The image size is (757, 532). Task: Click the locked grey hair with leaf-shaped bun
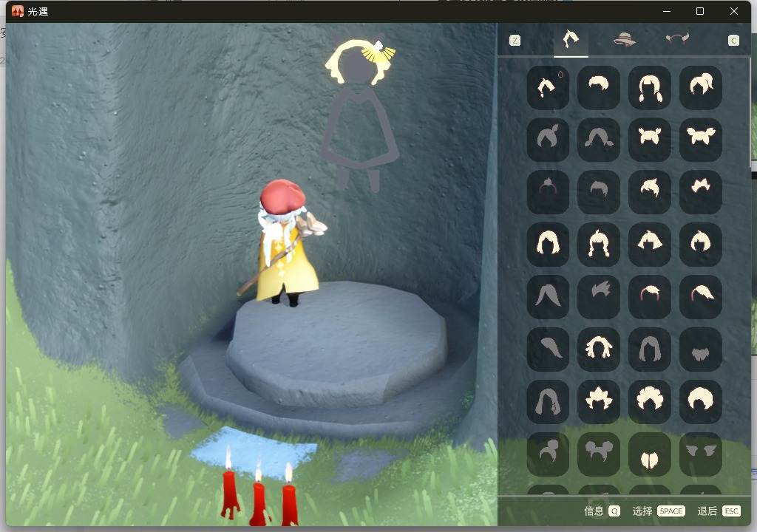tap(548, 140)
